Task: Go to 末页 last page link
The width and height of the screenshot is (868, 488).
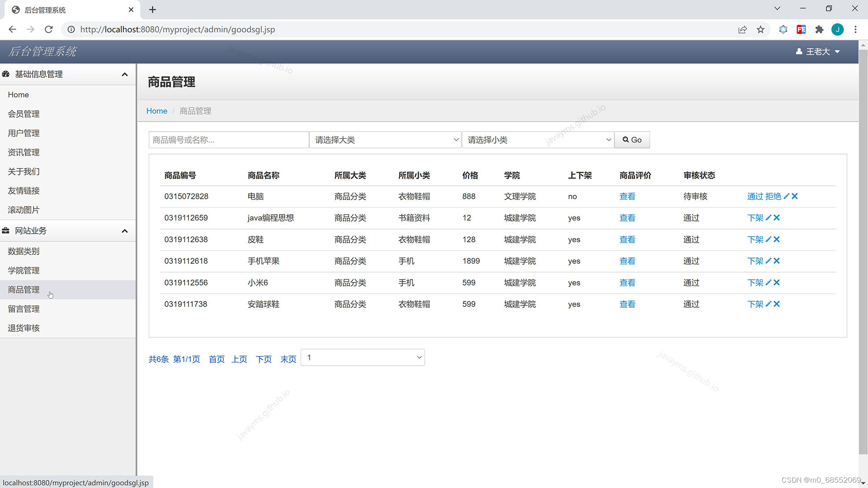Action: coord(288,359)
